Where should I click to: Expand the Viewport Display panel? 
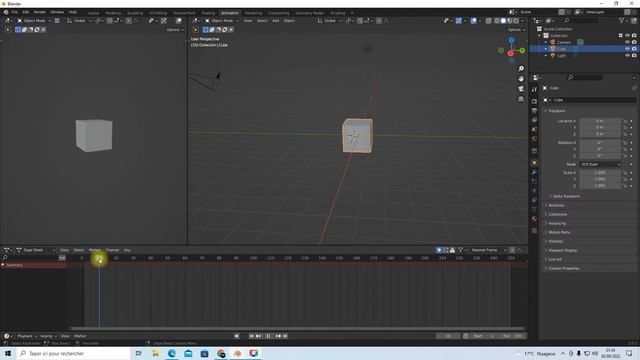coord(562,250)
